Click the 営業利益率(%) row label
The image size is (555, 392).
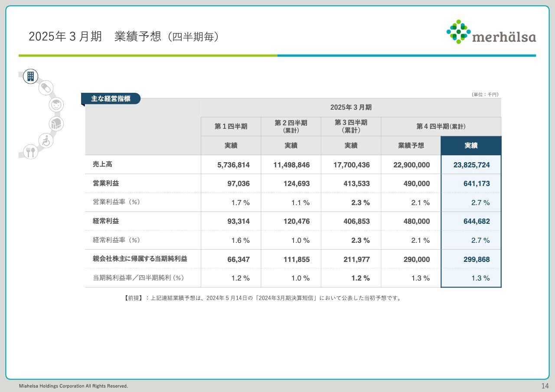click(x=116, y=202)
